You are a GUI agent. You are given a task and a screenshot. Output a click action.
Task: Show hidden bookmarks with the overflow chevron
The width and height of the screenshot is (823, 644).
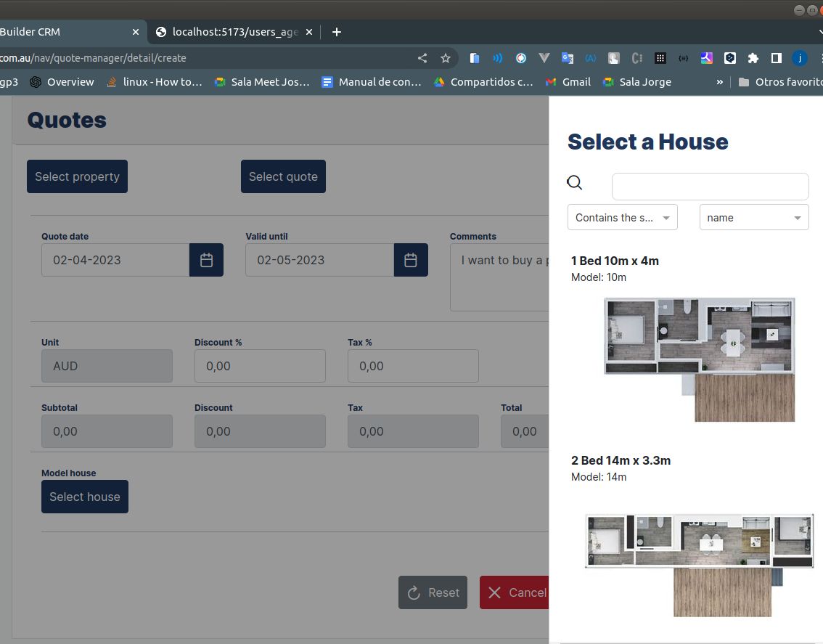tap(719, 82)
